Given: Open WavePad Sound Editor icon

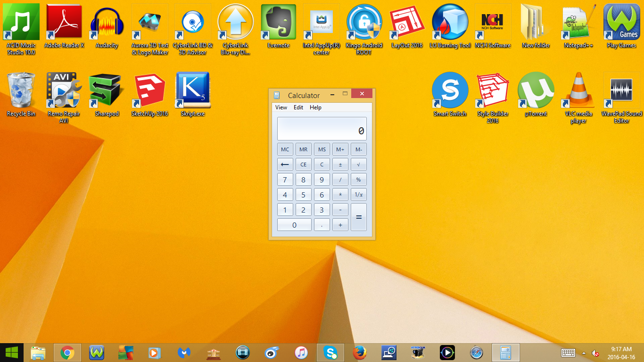Looking at the screenshot, I should click(622, 98).
